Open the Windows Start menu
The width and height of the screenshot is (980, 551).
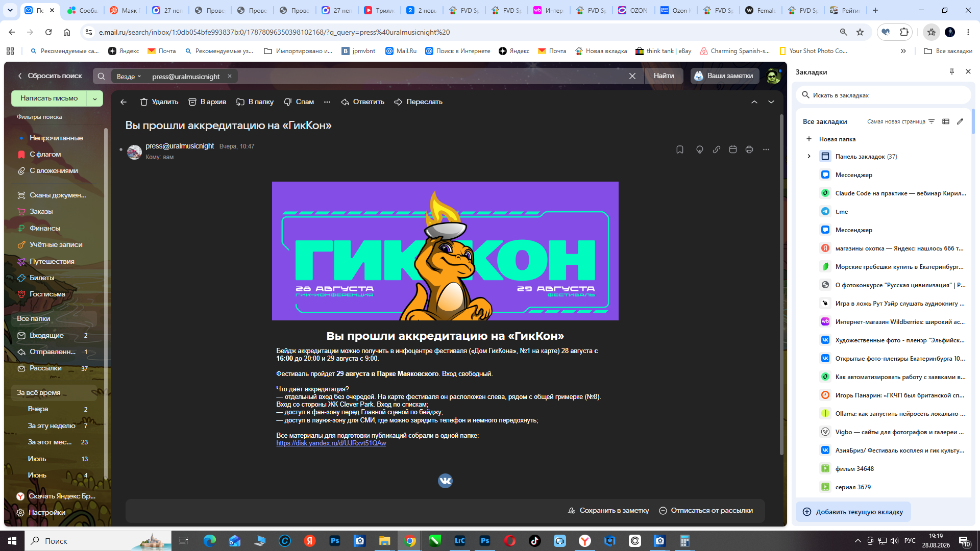click(x=12, y=541)
